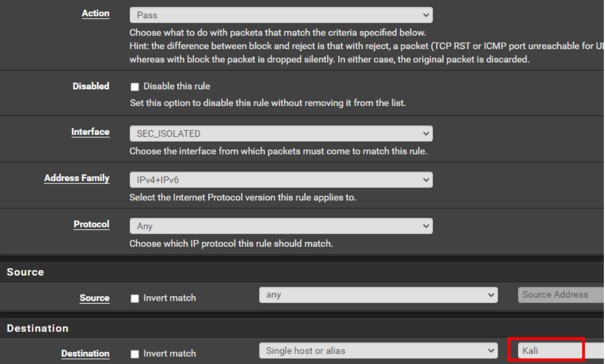Screen dimensions: 605x364
Task: Check the Disable this rule checkbox
Action: tap(135, 87)
